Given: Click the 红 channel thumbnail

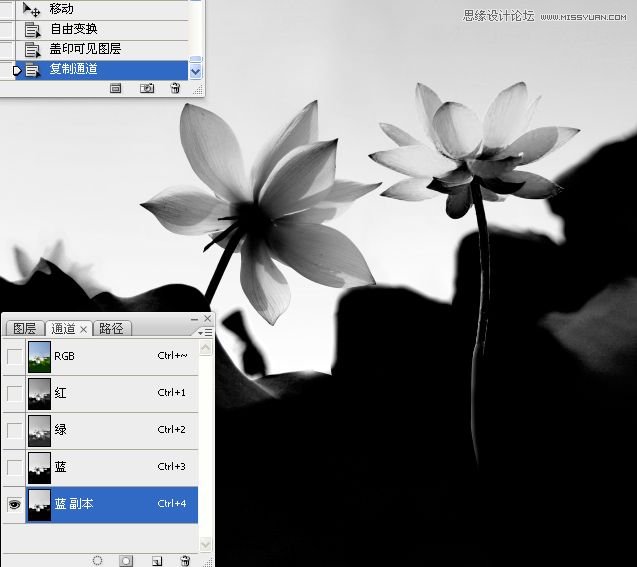Looking at the screenshot, I should coord(39,394).
